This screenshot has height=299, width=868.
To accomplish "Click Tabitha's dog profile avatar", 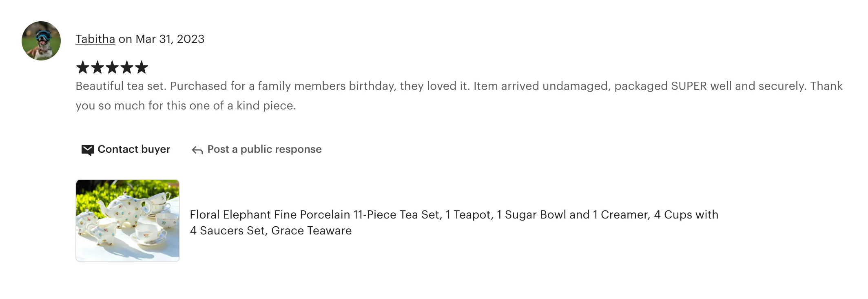I will click(41, 41).
